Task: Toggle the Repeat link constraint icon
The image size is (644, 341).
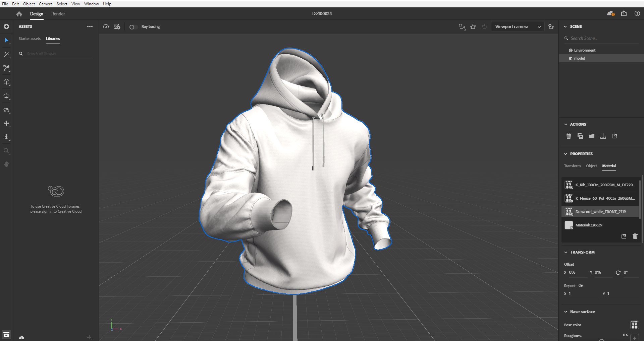Action: coord(581,286)
